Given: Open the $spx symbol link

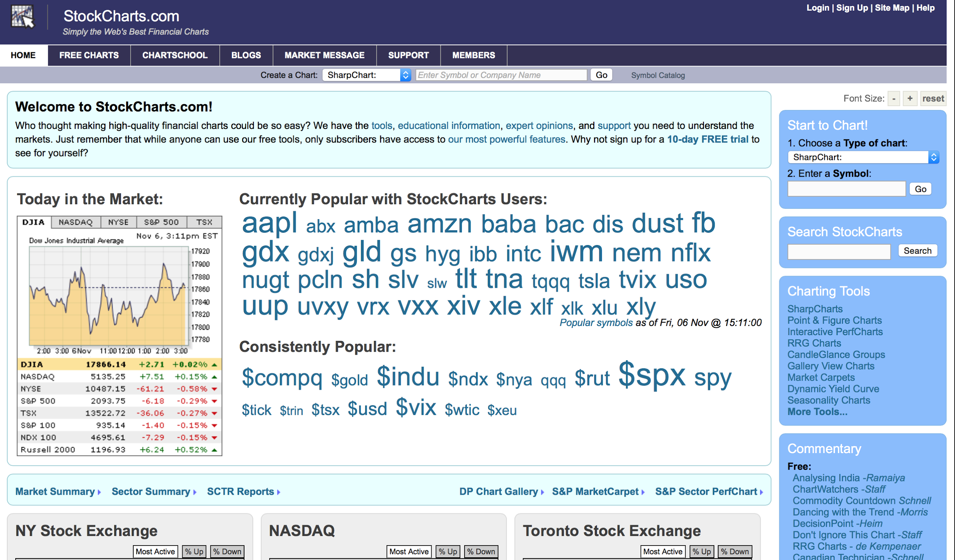Looking at the screenshot, I should 652,374.
